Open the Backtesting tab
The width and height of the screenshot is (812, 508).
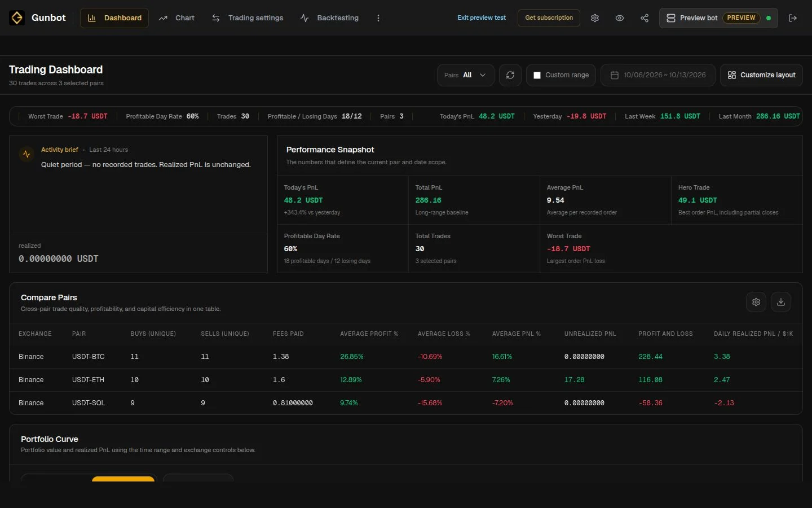pyautogui.click(x=330, y=18)
